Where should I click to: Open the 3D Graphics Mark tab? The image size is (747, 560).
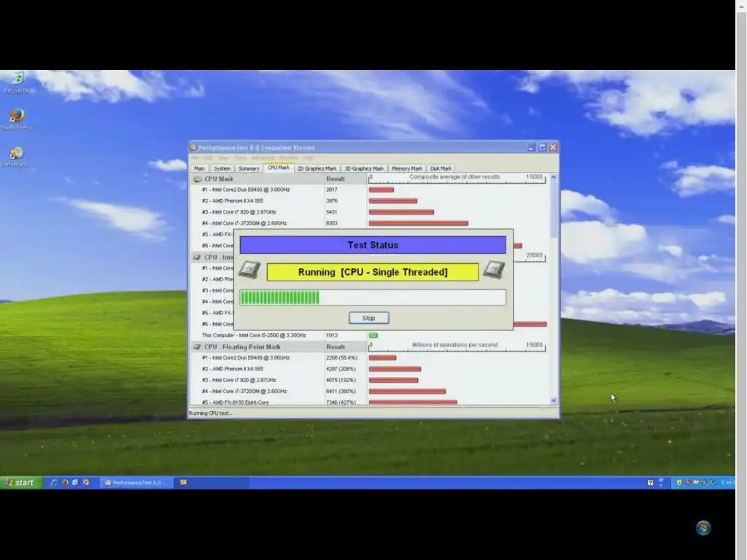pos(364,168)
